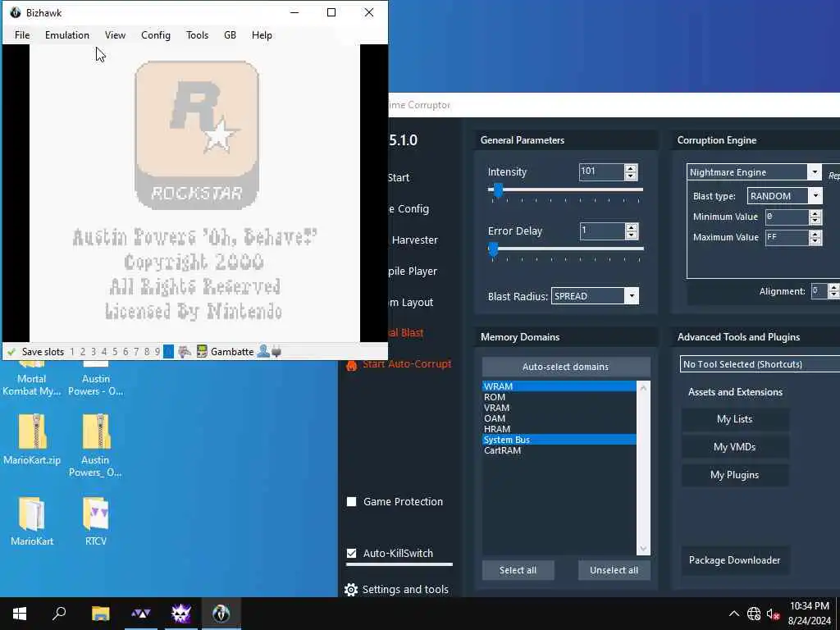The image size is (840, 630).
Task: Click the Intensity slider handle
Action: (x=498, y=190)
